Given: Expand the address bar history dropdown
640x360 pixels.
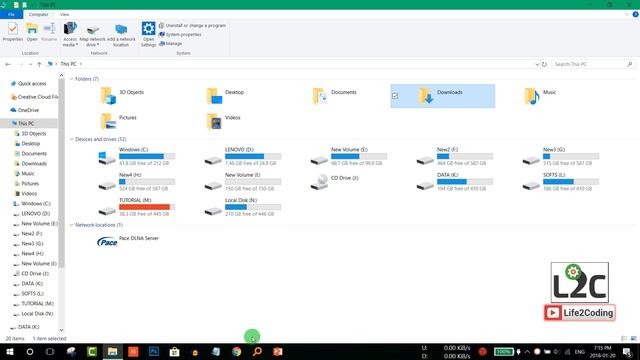Looking at the screenshot, I should pyautogui.click(x=537, y=64).
